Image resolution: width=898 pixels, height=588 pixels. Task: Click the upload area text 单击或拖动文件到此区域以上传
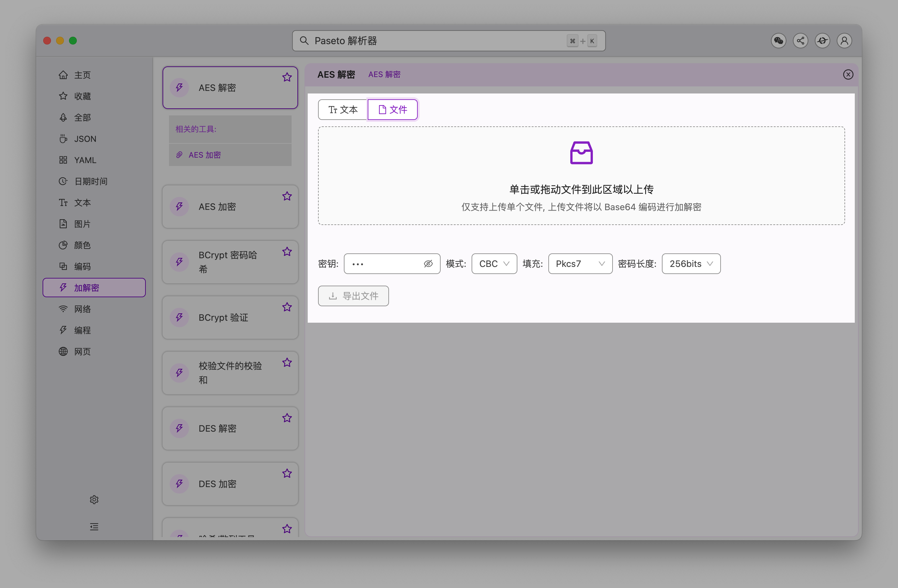tap(581, 189)
